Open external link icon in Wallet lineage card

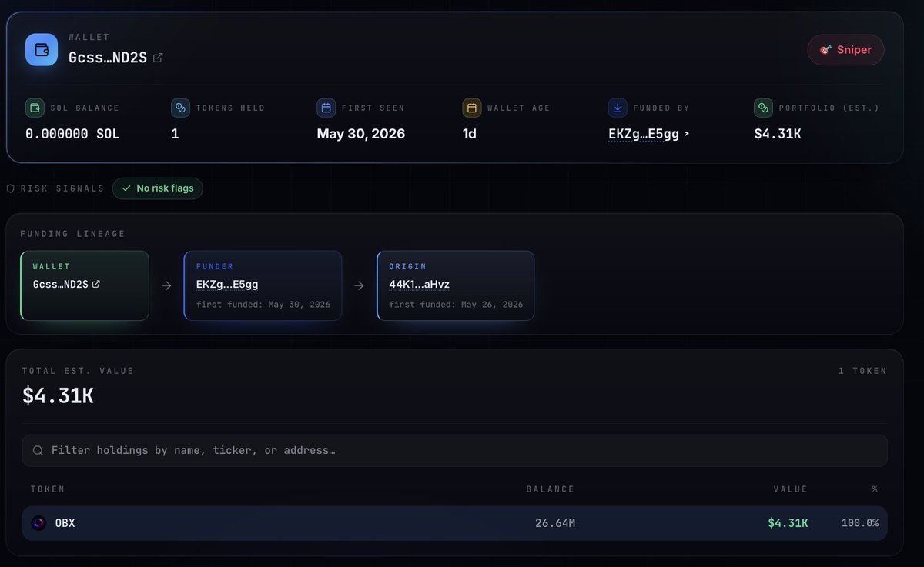95,285
